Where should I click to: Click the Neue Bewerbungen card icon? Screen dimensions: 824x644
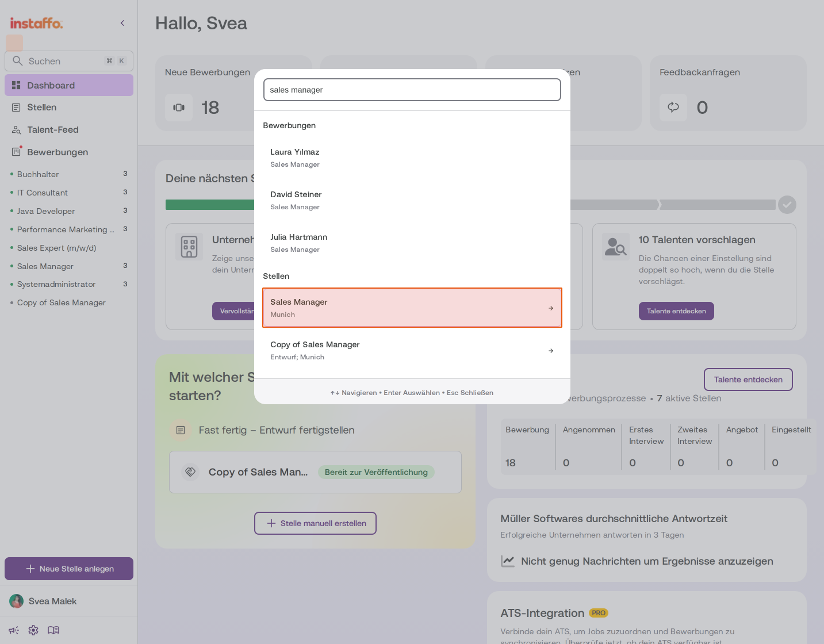click(x=179, y=108)
